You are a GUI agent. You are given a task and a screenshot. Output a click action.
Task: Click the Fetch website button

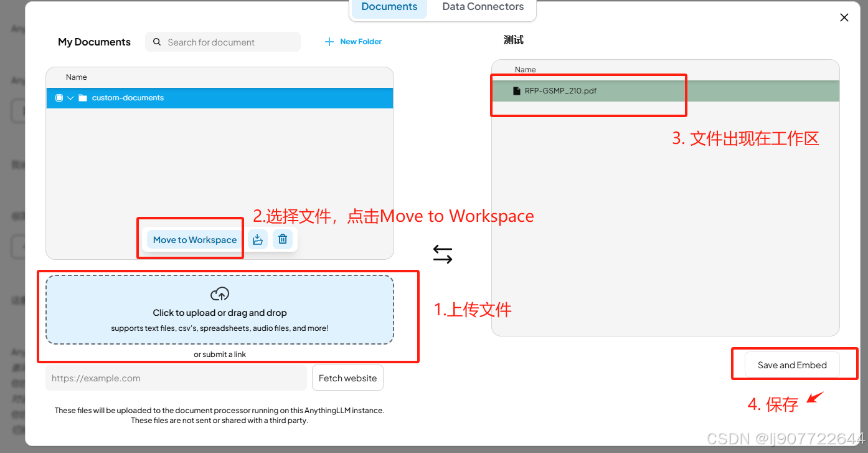(347, 378)
